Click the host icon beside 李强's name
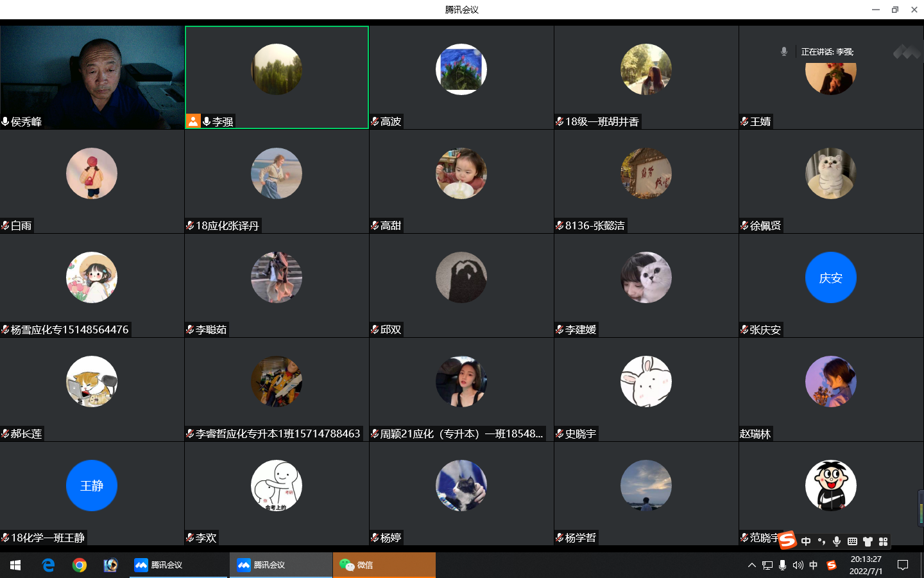Image resolution: width=924 pixels, height=578 pixels. click(x=193, y=121)
